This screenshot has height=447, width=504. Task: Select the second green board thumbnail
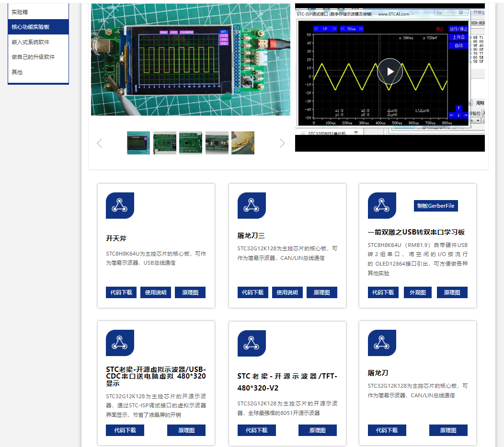pos(165,143)
